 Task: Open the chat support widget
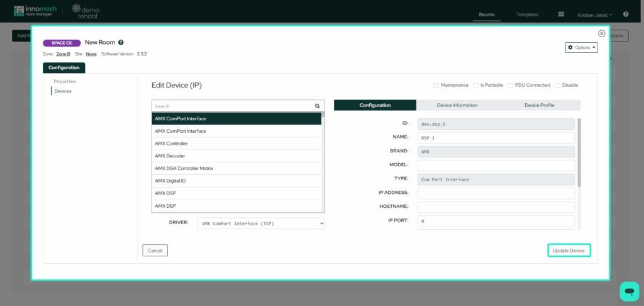coord(629,292)
